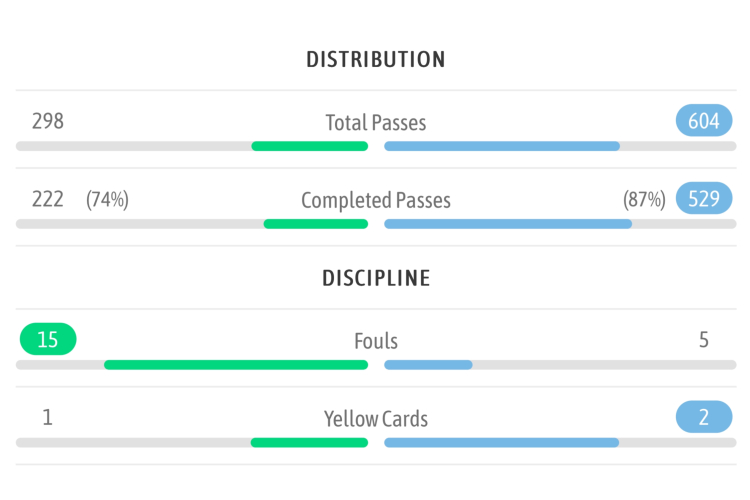Click the Distribution section heading
This screenshot has height=500, width=750.
pos(375,60)
